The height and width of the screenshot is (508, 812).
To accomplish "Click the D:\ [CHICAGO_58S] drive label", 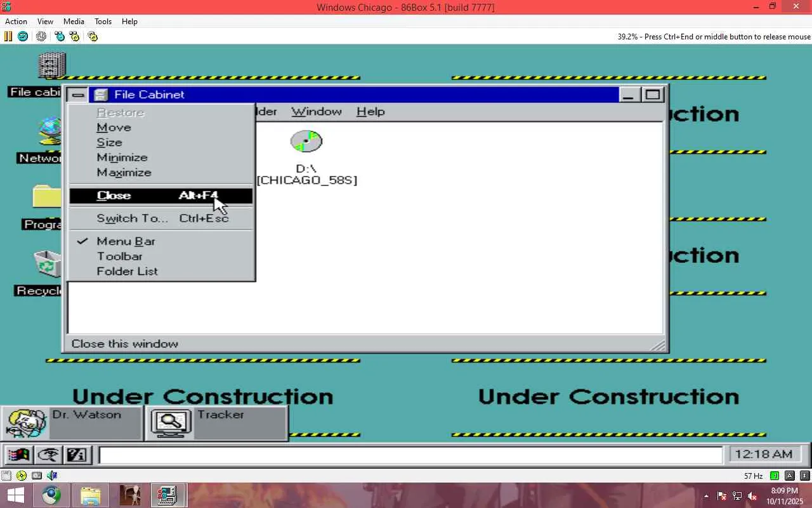I will pyautogui.click(x=306, y=175).
